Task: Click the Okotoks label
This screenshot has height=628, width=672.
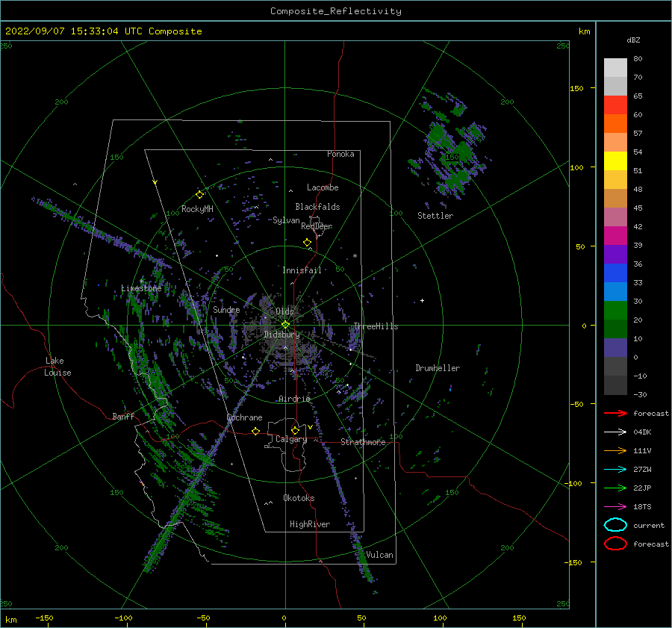Action: pos(299,498)
